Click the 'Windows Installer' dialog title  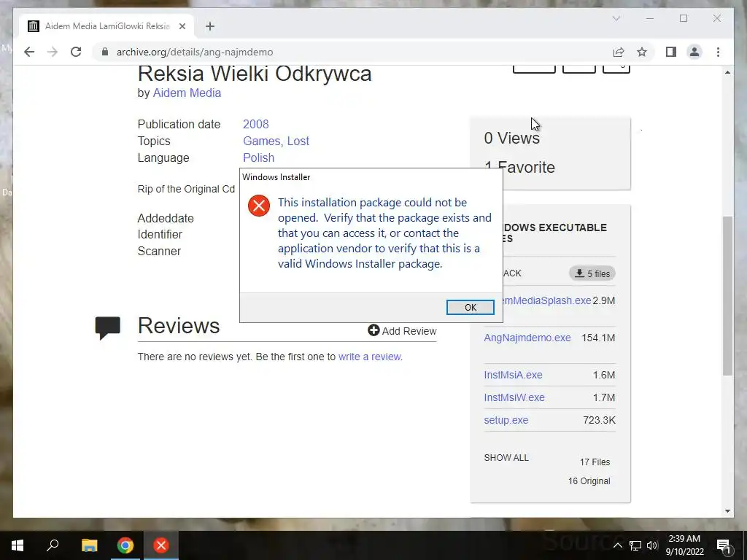(x=276, y=177)
